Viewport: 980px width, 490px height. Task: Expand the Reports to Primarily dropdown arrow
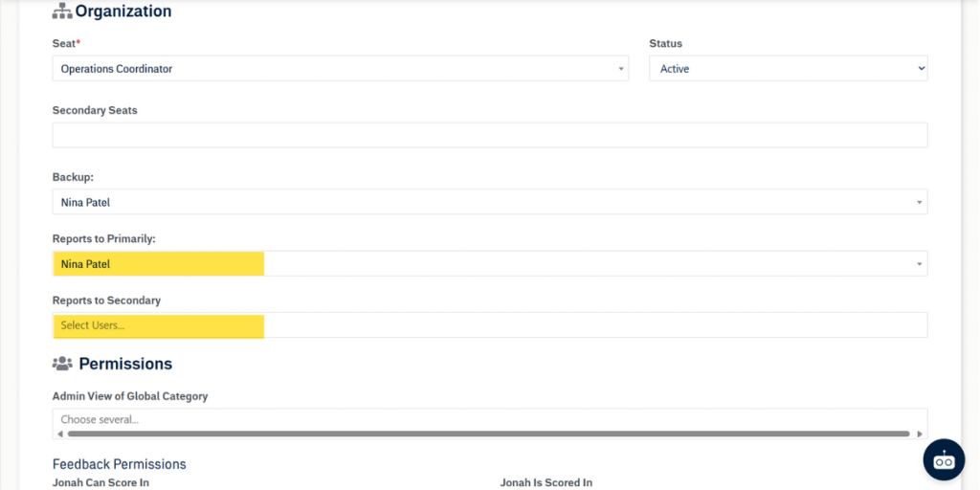coord(919,264)
